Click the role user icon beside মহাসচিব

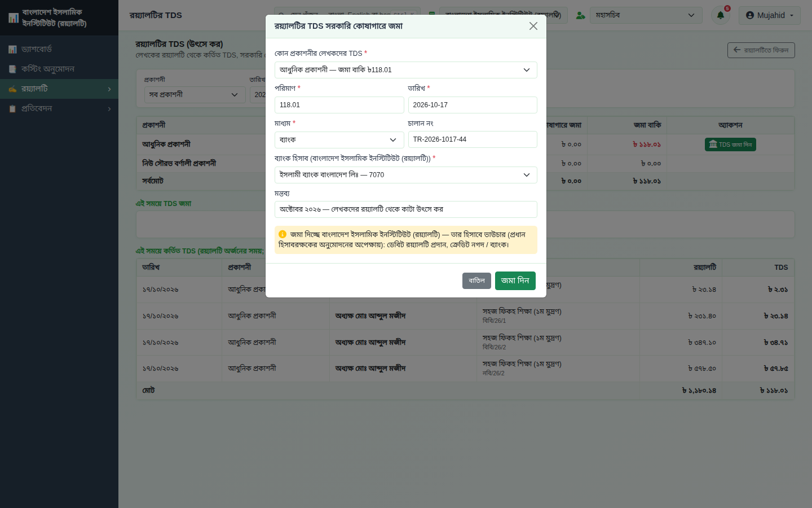[x=580, y=15]
